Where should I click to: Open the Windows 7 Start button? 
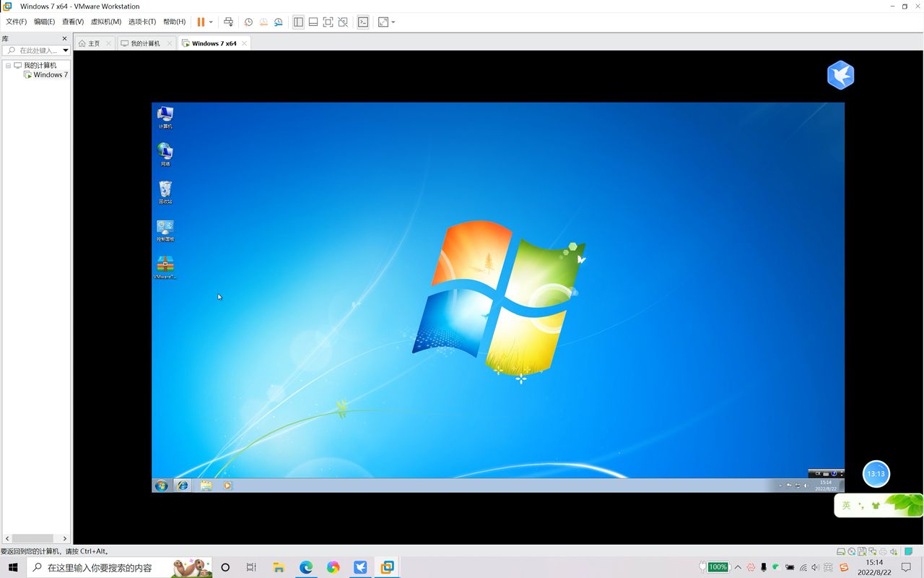pyautogui.click(x=162, y=486)
